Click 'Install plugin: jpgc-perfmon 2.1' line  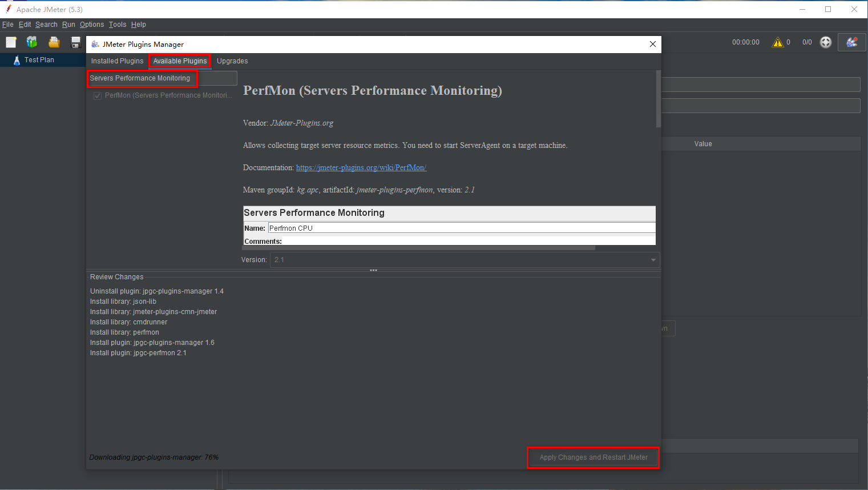pos(138,353)
